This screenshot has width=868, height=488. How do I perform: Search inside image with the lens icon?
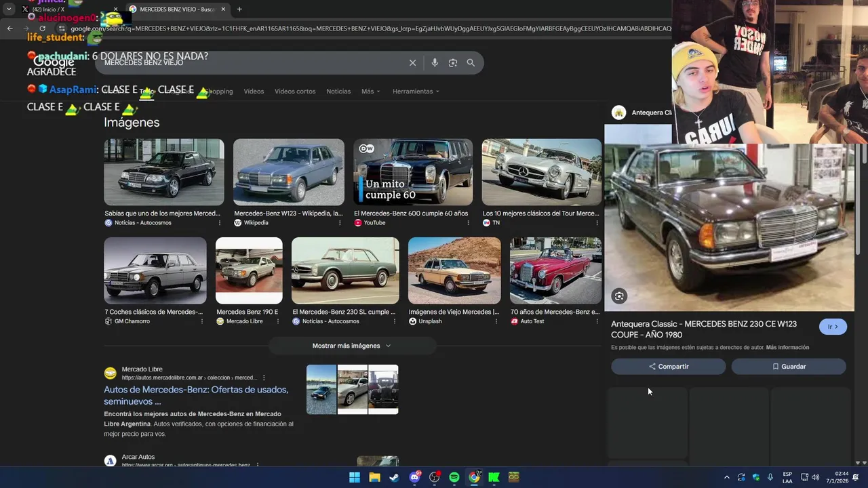tap(619, 296)
